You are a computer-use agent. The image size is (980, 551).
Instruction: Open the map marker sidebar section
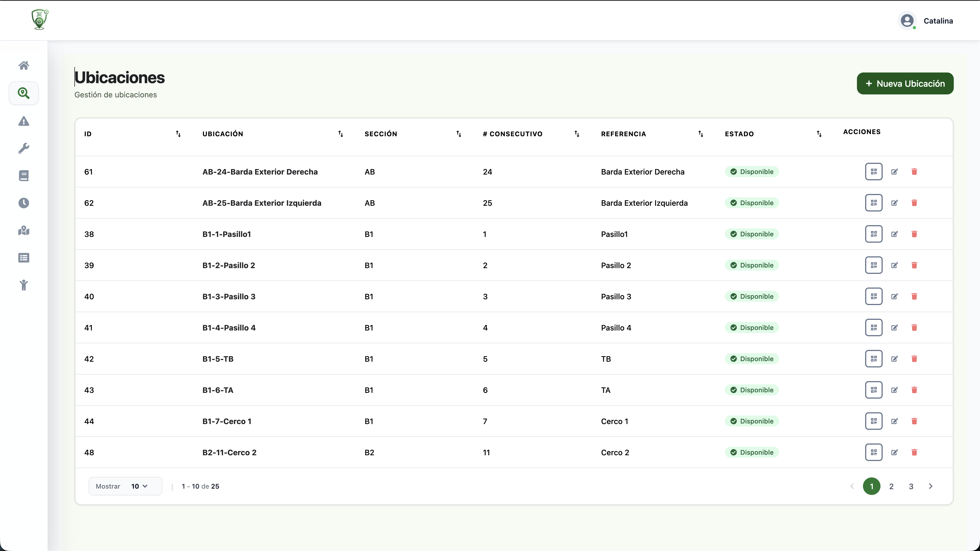[24, 231]
